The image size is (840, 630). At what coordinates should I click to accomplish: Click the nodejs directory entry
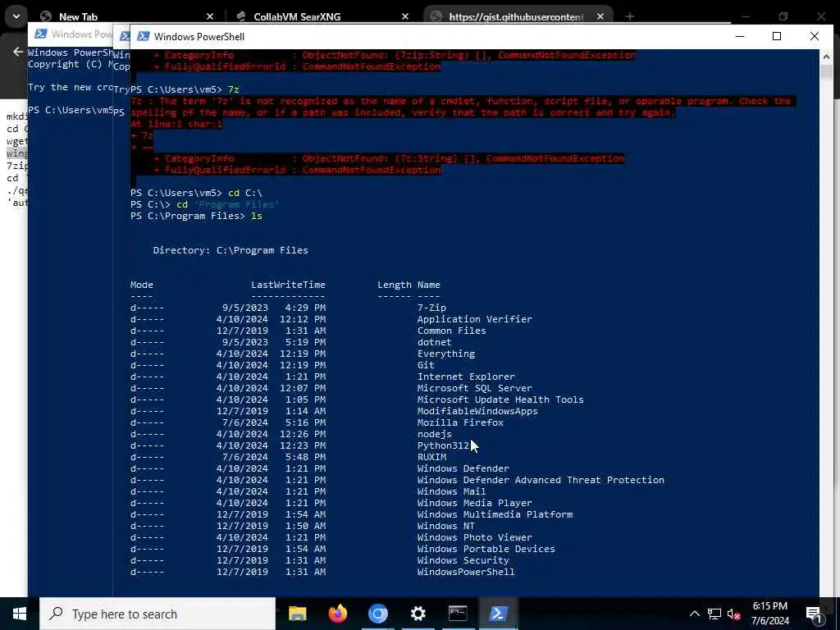[435, 434]
